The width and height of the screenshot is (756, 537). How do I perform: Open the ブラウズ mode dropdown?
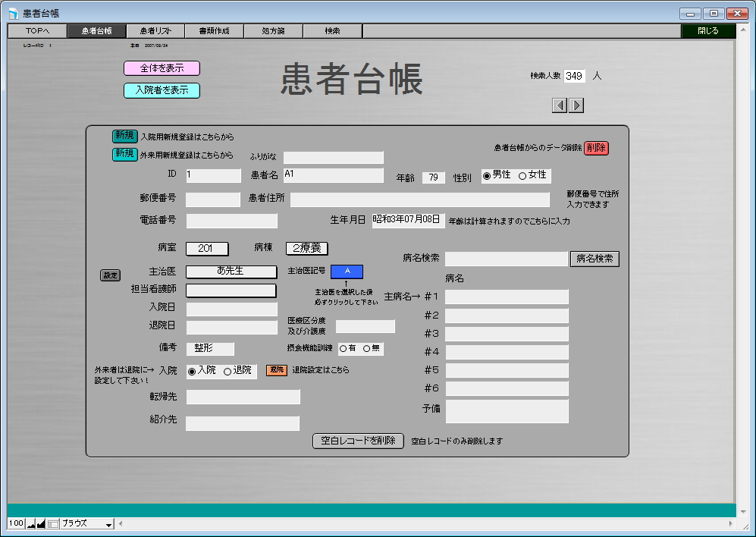(x=86, y=523)
